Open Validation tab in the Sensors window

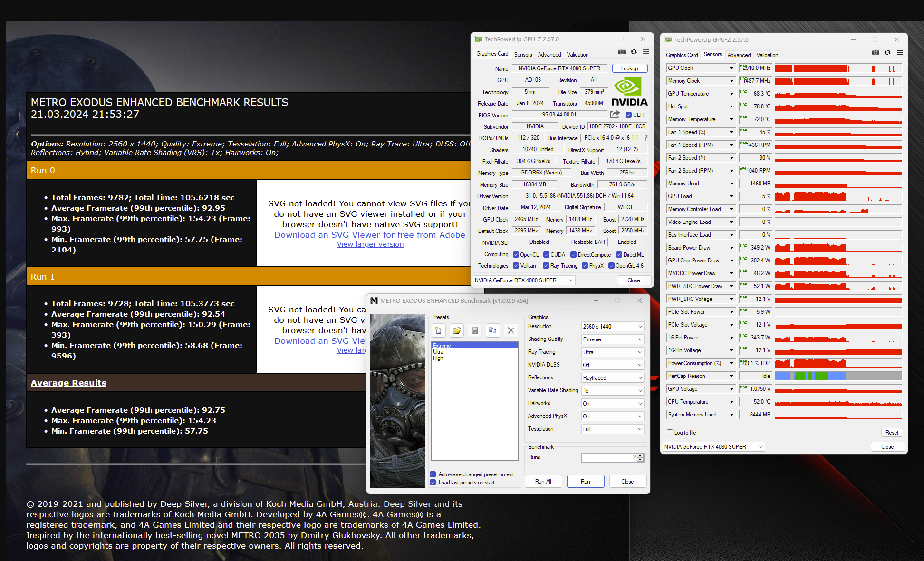coord(767,55)
